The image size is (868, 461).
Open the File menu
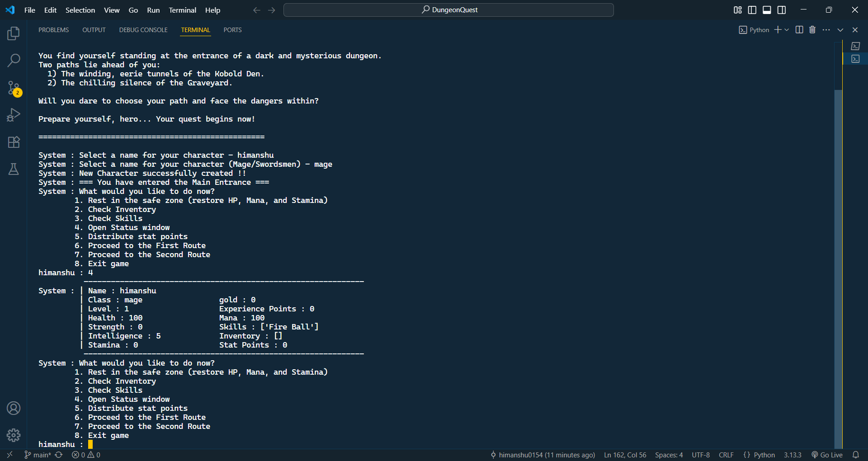pos(30,10)
